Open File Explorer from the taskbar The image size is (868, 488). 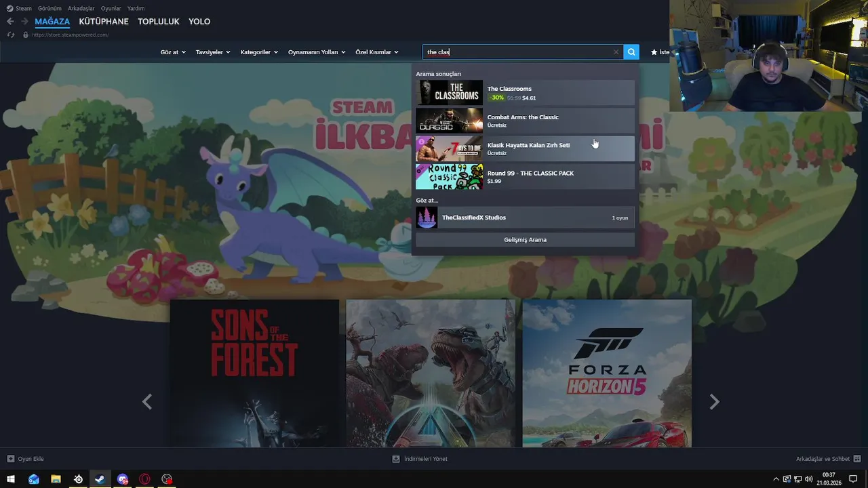(56, 479)
